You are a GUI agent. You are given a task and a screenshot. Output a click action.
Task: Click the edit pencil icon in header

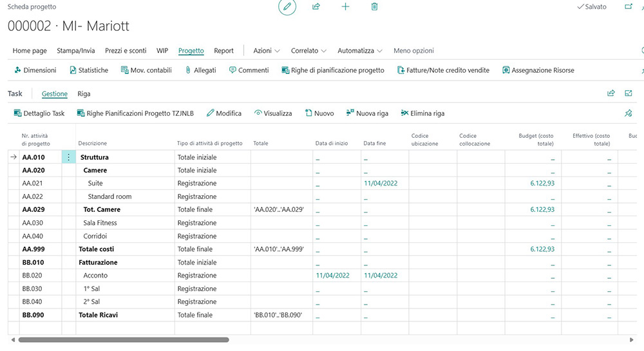(x=287, y=6)
